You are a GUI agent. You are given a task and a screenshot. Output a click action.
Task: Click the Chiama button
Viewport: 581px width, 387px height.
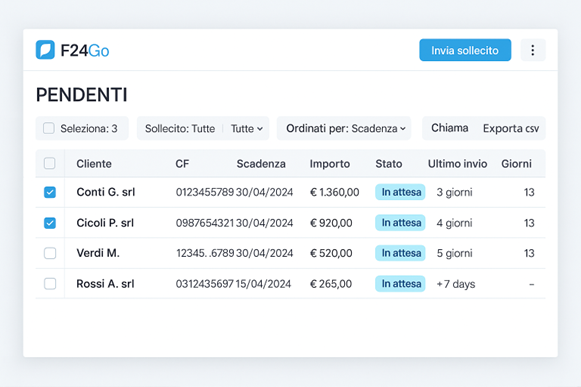click(449, 128)
